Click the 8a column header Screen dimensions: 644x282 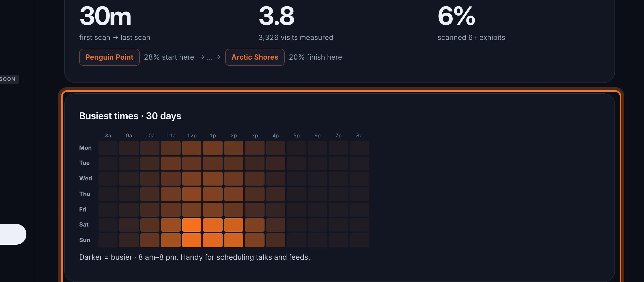pyautogui.click(x=108, y=136)
